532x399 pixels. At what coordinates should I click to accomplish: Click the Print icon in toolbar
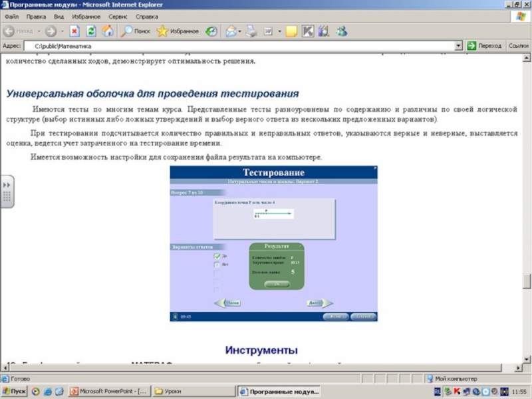point(251,31)
